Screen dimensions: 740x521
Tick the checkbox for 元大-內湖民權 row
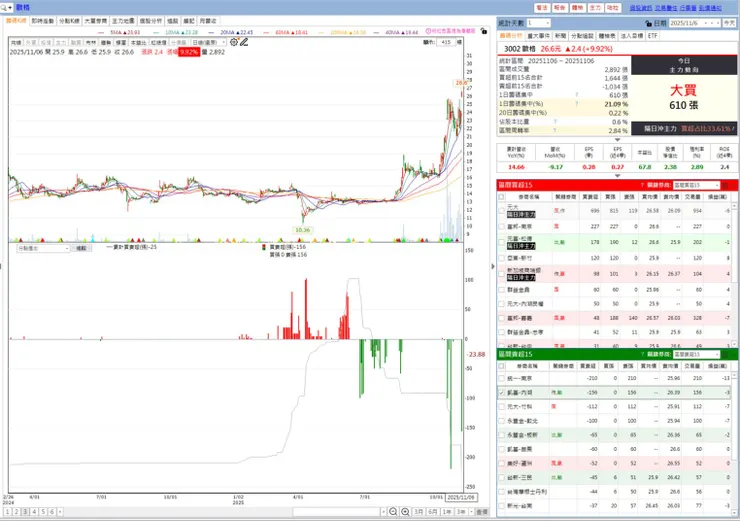tap(501, 304)
